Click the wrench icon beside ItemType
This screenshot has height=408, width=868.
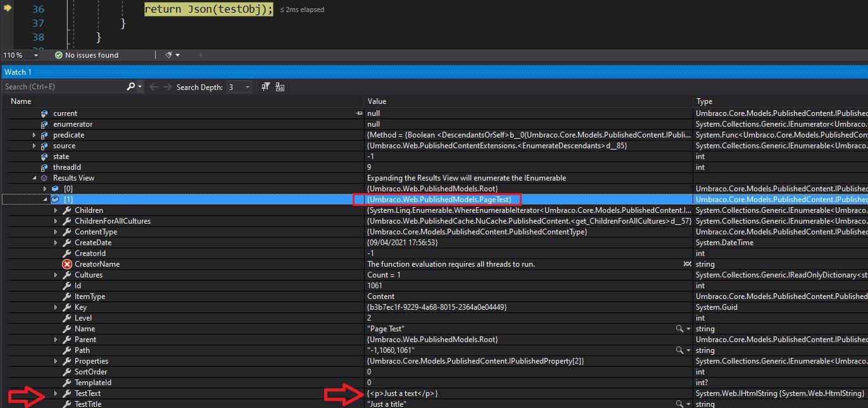click(x=66, y=296)
